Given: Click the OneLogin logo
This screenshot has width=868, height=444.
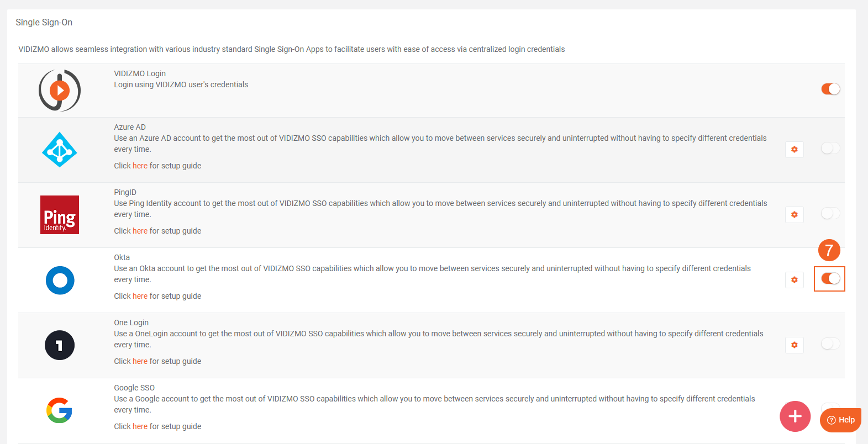Looking at the screenshot, I should [x=60, y=345].
